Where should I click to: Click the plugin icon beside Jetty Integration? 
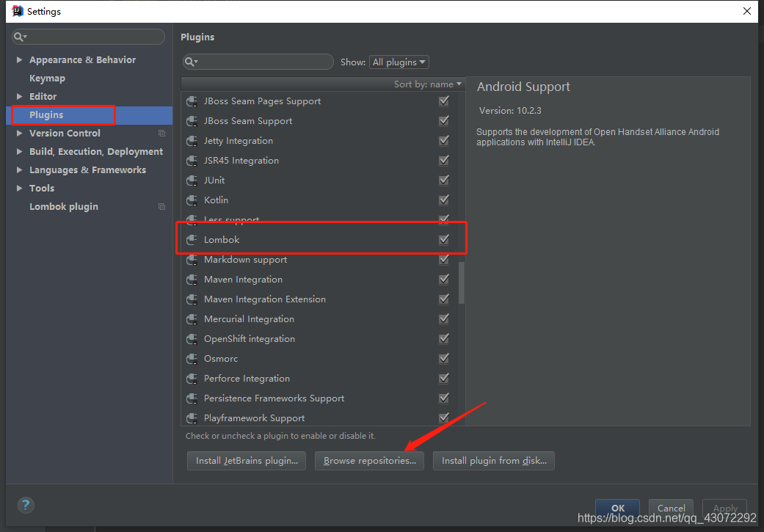[192, 141]
